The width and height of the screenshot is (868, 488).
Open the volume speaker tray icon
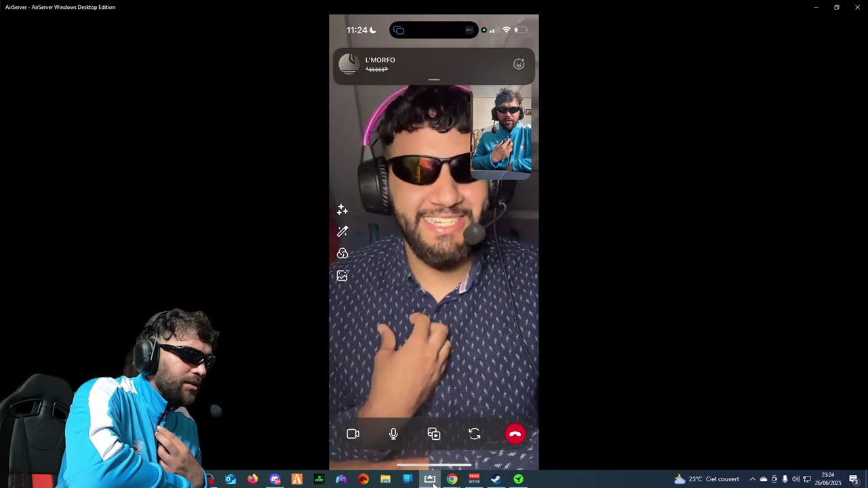pos(795,479)
